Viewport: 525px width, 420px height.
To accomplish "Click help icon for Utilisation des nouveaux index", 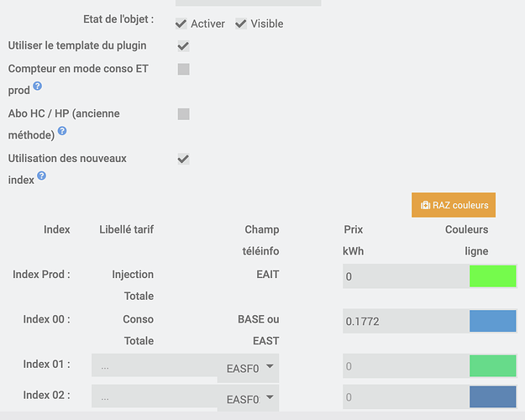I will click(42, 176).
